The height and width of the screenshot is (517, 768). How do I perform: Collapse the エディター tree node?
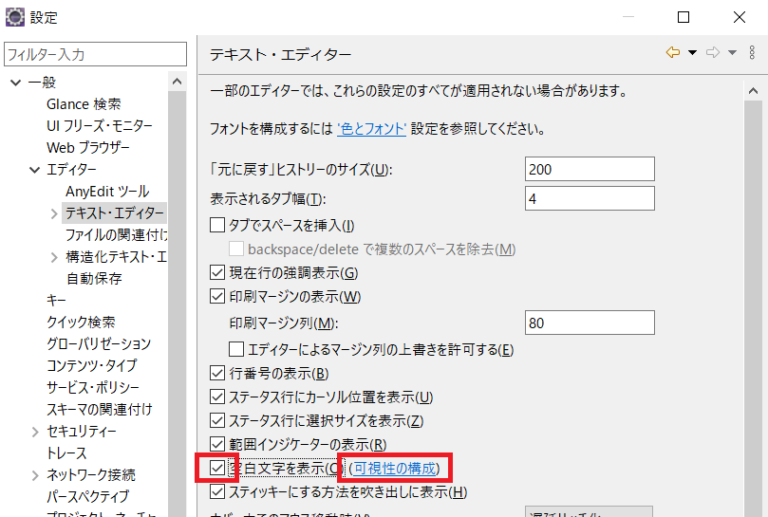[x=35, y=169]
